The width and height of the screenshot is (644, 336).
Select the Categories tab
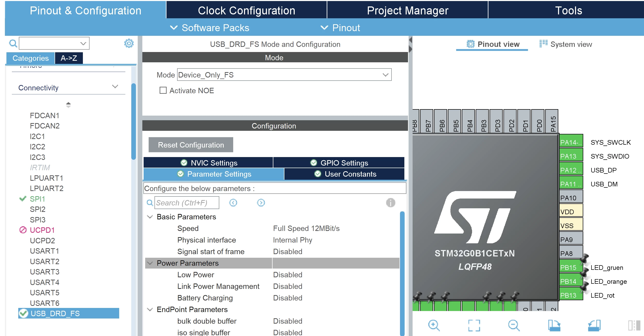pos(31,58)
